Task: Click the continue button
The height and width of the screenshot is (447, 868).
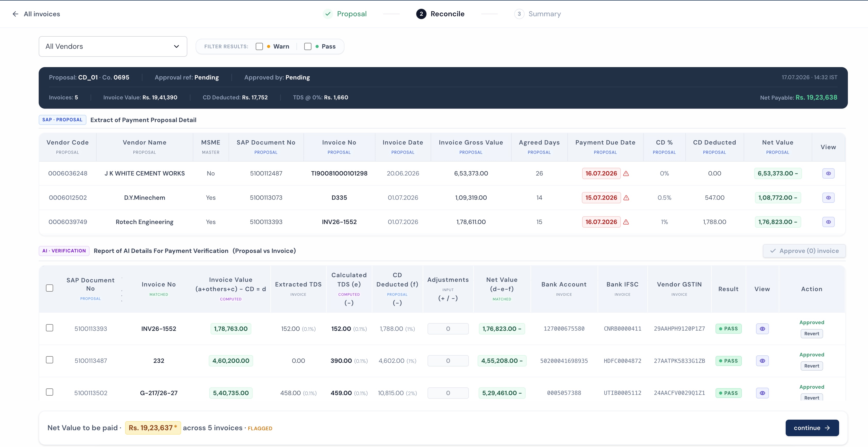Action: pos(812,428)
